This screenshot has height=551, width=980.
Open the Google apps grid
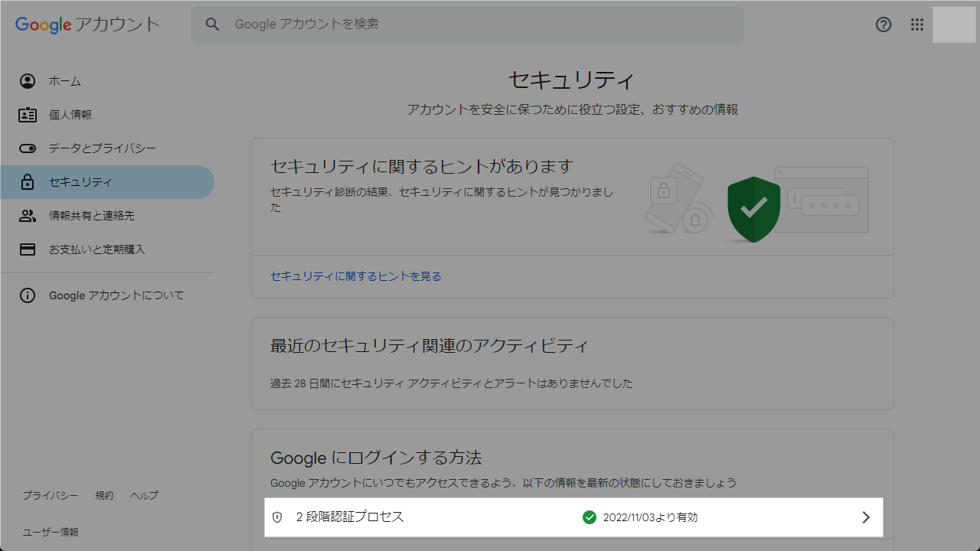click(917, 24)
